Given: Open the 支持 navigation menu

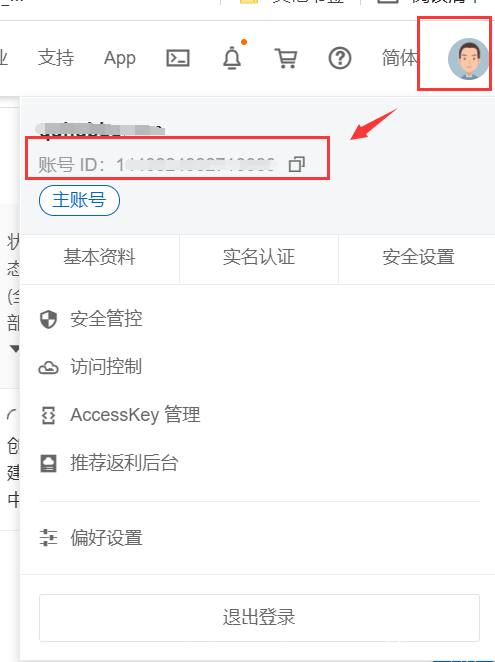Looking at the screenshot, I should (x=56, y=58).
